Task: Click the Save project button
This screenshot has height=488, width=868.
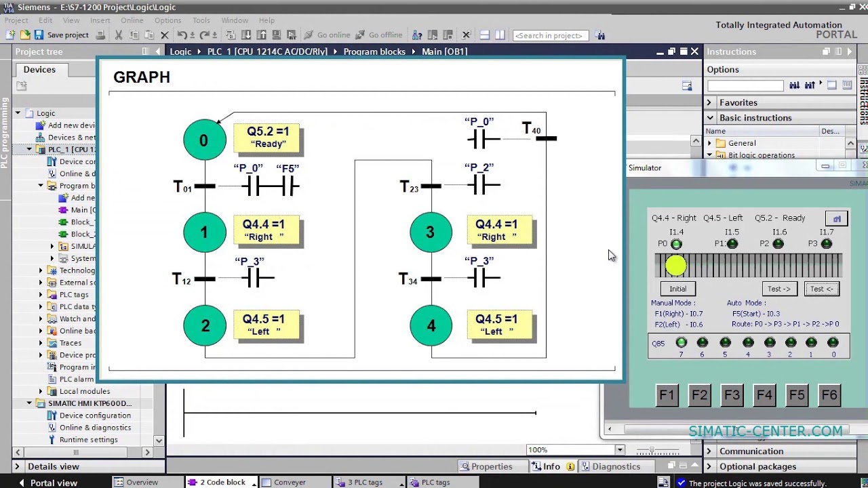Action: click(61, 35)
